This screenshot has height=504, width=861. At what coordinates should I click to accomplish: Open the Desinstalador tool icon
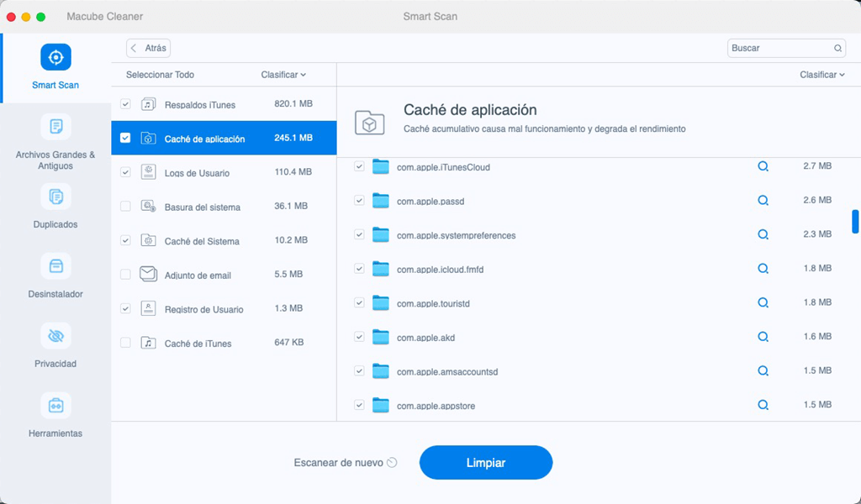click(55, 266)
